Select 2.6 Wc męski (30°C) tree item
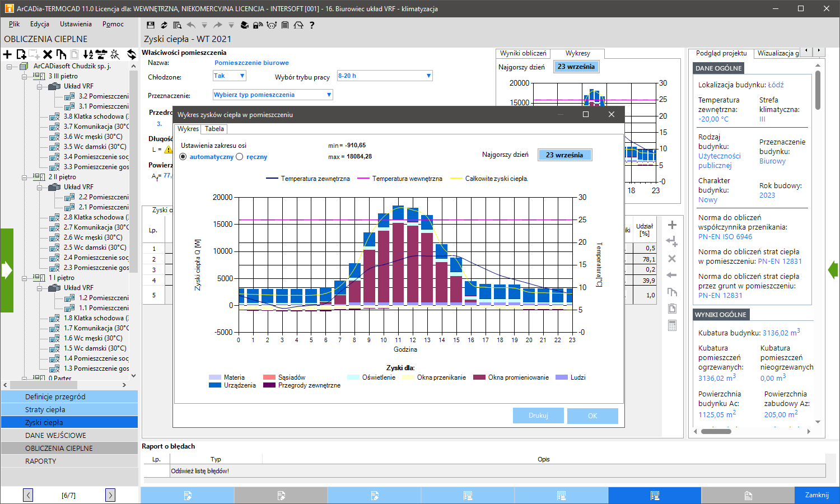Screen dimensions: 840x504 click(x=93, y=237)
